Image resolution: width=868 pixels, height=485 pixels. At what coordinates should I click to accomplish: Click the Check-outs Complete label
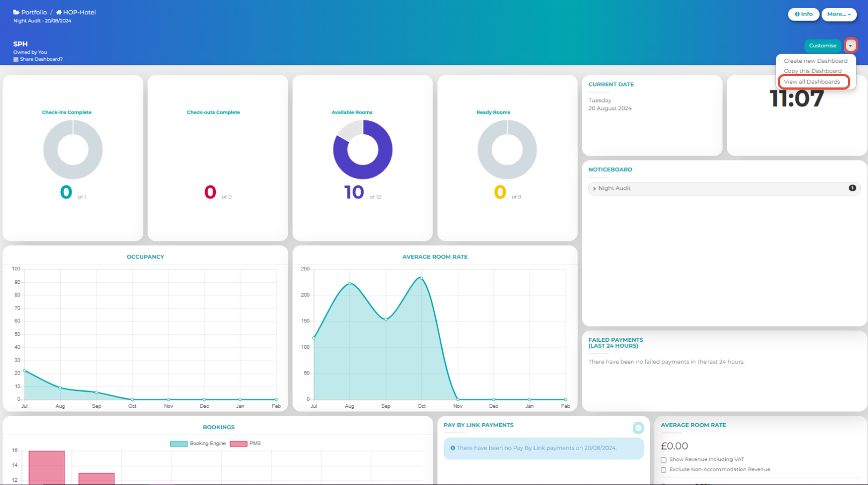213,113
